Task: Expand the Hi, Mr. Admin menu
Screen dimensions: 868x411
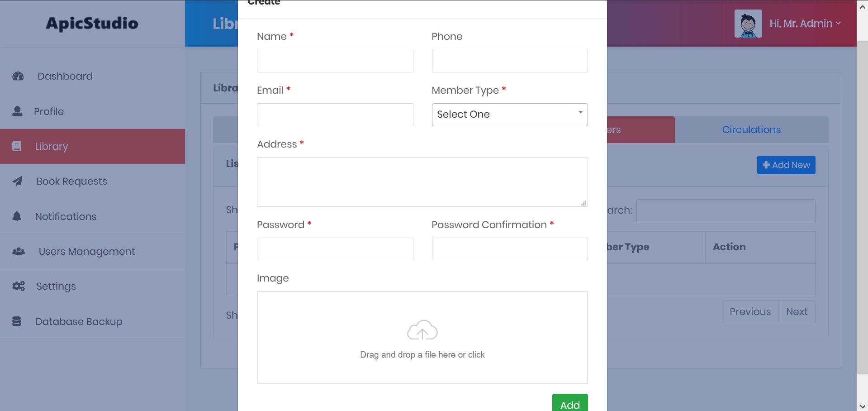Action: [805, 24]
